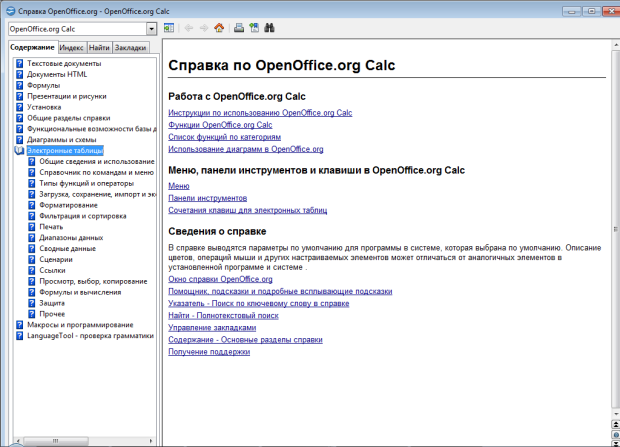Click the icon beside Формулы in the tree

(x=19, y=85)
